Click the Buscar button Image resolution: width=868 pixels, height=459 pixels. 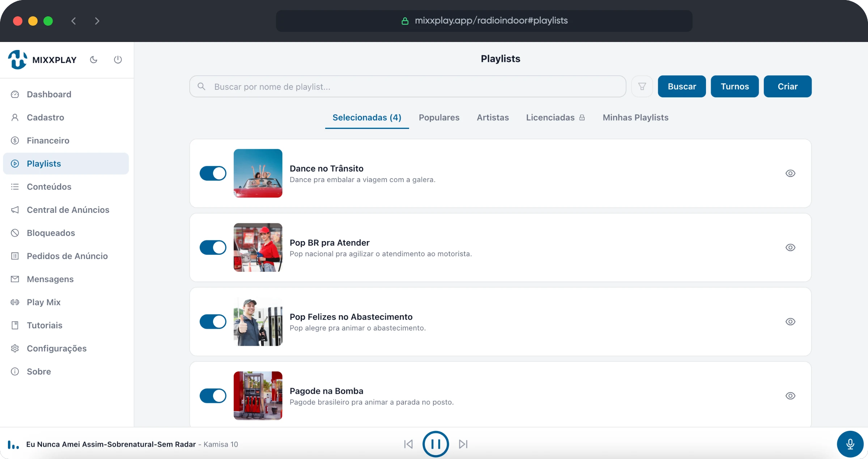(682, 87)
